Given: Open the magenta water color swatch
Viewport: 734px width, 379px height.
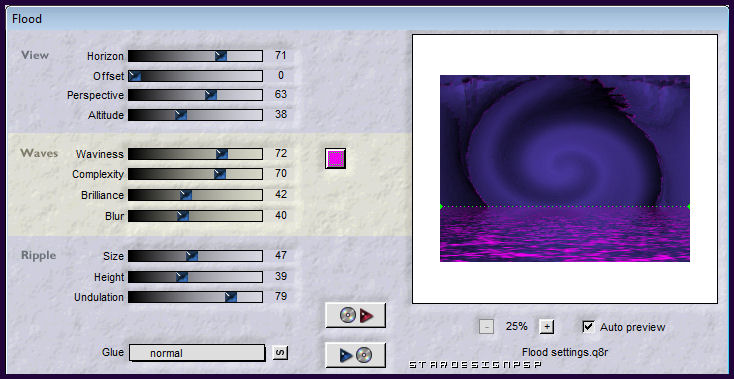Looking at the screenshot, I should pyautogui.click(x=335, y=159).
